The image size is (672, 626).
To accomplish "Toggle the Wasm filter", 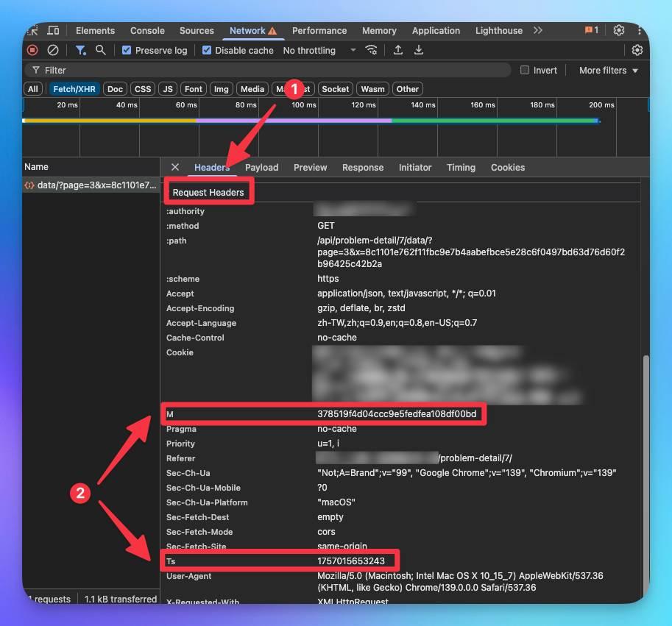I will (x=372, y=89).
